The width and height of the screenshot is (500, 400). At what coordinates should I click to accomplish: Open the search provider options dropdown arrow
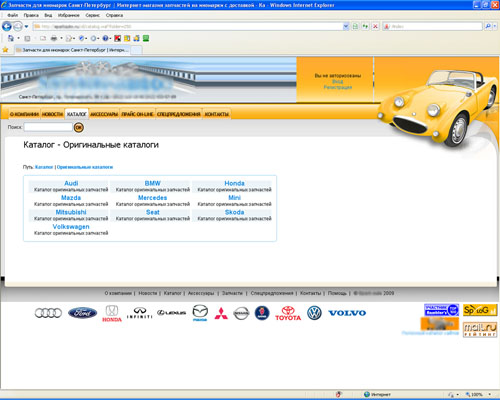point(495,26)
